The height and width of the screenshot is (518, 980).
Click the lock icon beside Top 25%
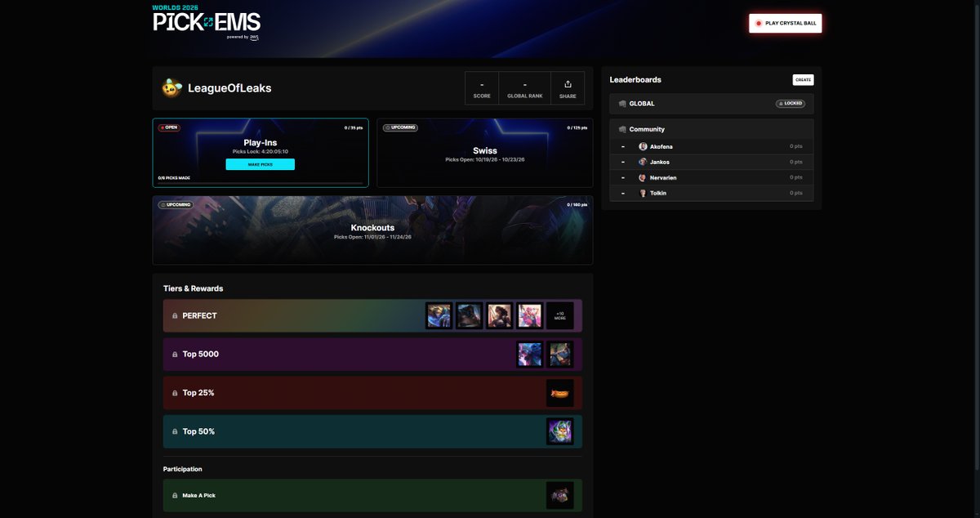click(x=175, y=393)
